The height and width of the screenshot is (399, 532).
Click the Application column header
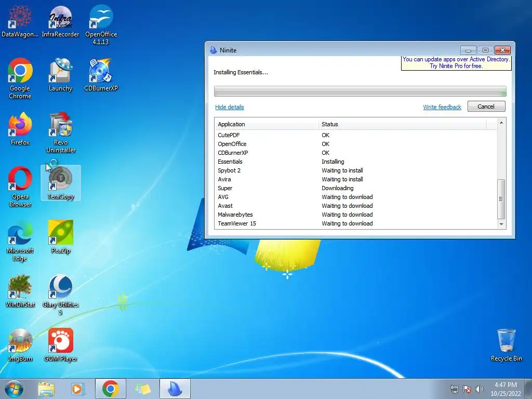coord(267,124)
